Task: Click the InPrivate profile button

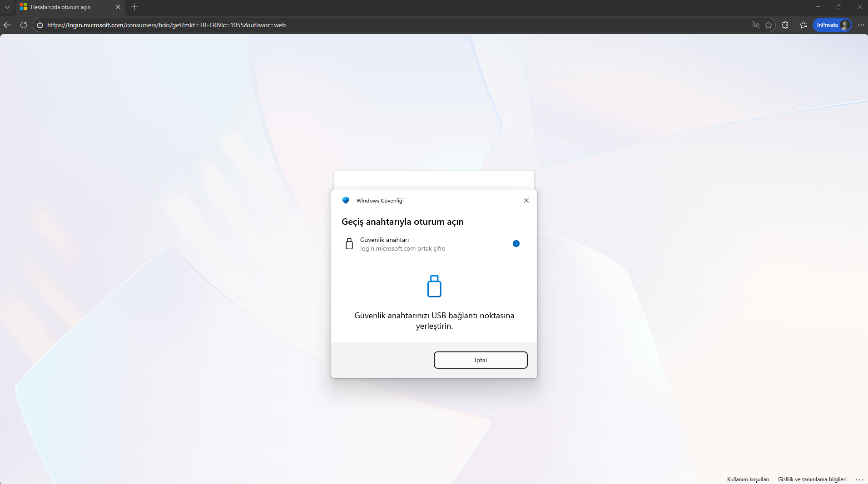Action: coord(832,25)
